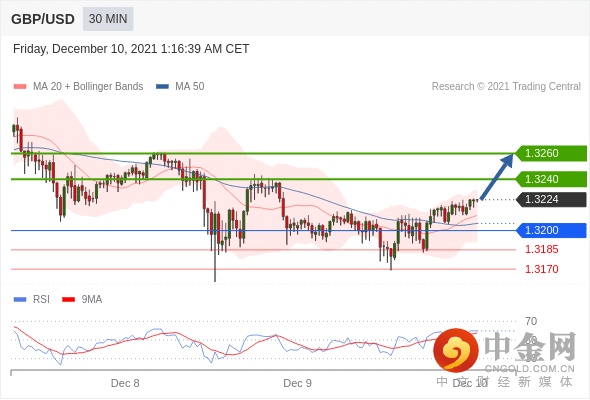
Task: Click the 9MA red legend swatch
Action: pos(68,300)
